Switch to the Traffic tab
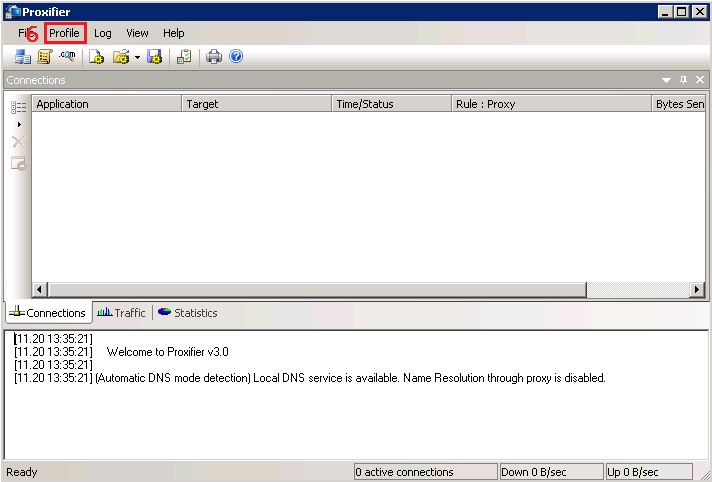This screenshot has width=712, height=482. point(121,313)
